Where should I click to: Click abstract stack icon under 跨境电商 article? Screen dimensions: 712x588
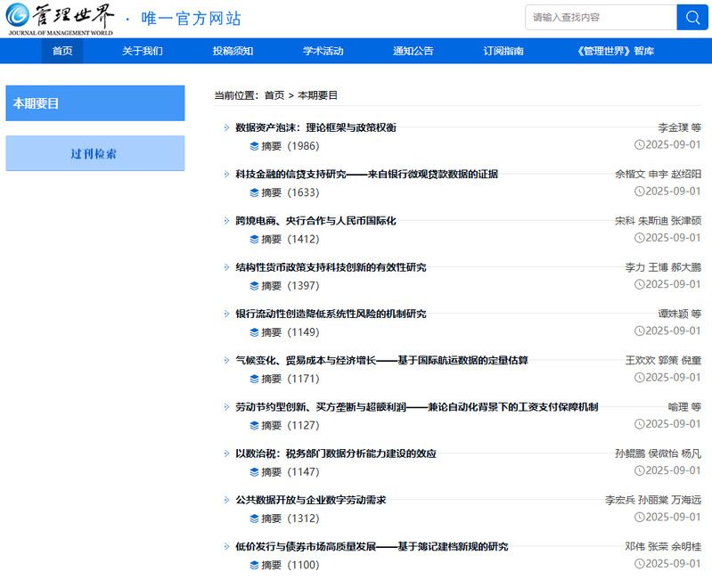pos(254,239)
